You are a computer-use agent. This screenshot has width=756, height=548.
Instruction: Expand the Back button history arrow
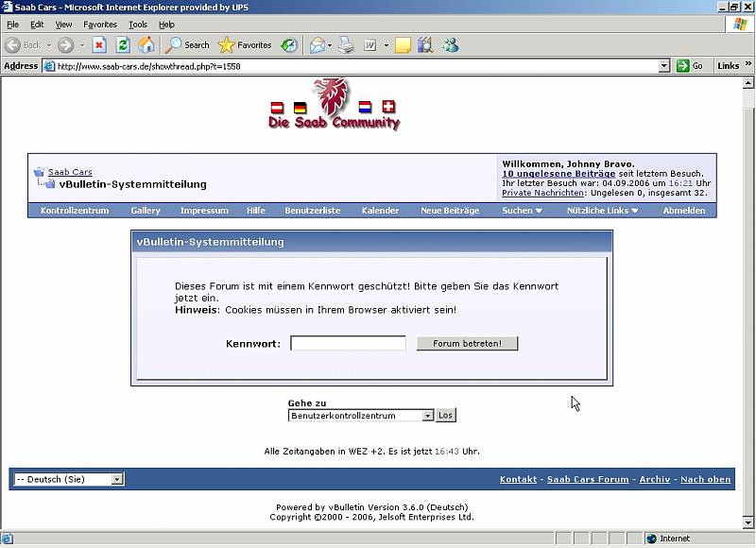[x=49, y=45]
